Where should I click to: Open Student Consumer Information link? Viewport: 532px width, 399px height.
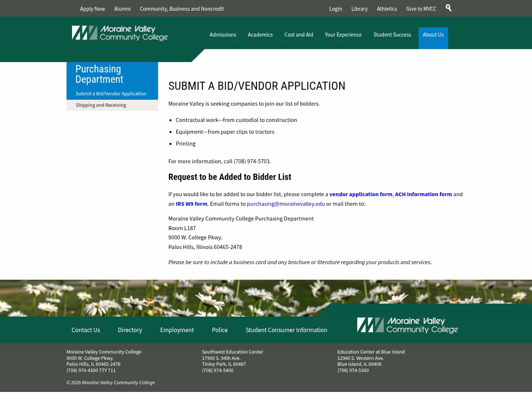pos(286,330)
